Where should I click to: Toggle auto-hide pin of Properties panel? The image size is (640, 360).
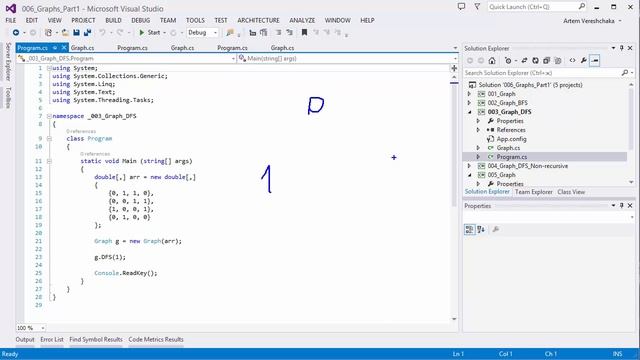622,205
